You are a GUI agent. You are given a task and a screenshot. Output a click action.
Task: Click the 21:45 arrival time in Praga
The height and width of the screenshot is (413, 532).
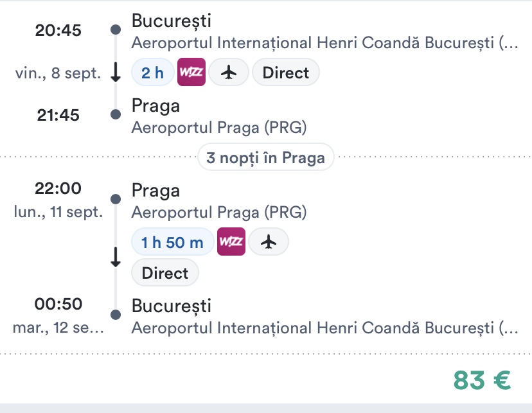(x=58, y=115)
